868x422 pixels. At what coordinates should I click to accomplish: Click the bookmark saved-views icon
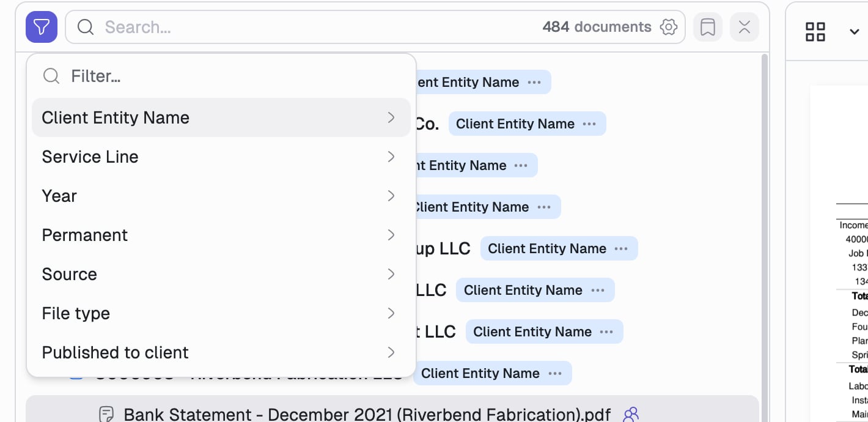[x=708, y=27]
